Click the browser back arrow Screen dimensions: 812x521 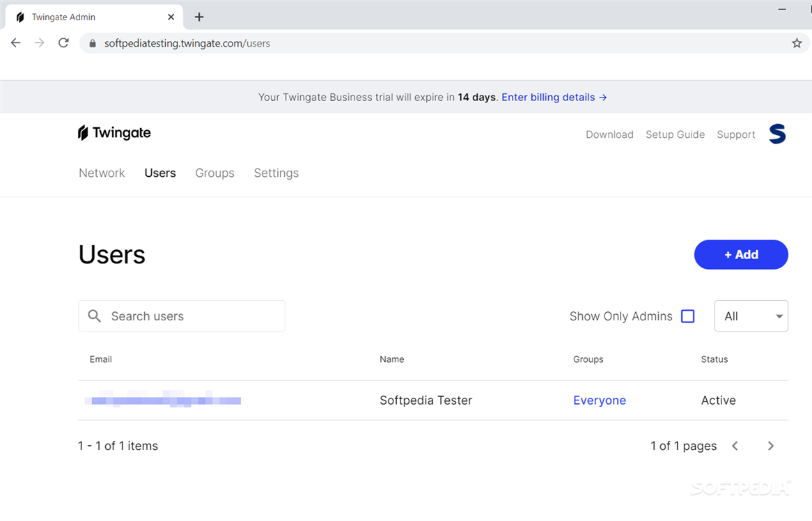pos(16,43)
